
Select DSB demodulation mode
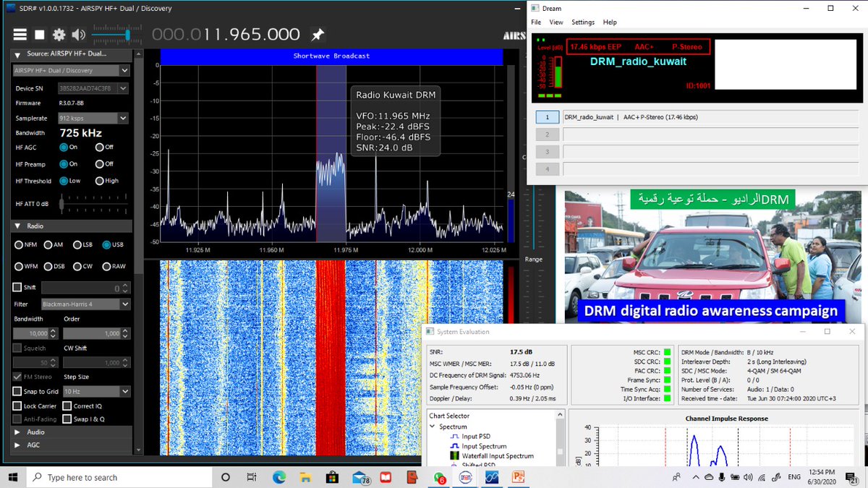48,266
